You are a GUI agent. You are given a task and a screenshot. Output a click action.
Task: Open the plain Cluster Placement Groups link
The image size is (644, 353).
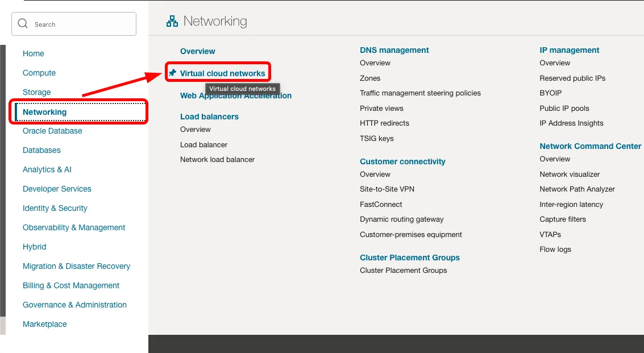404,270
